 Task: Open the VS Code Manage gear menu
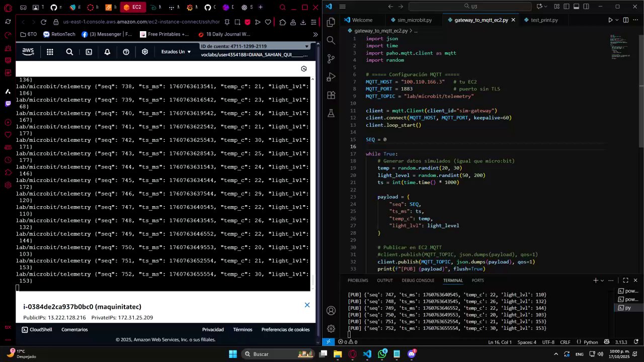pyautogui.click(x=331, y=329)
